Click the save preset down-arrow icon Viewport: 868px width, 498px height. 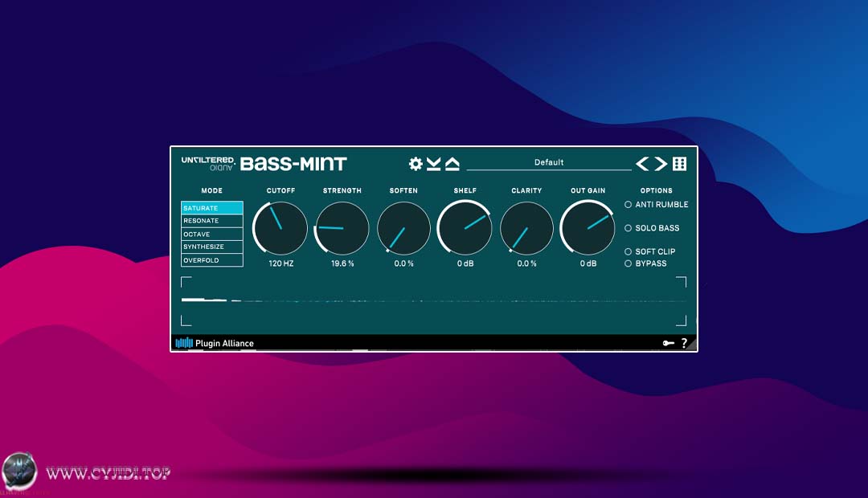[433, 163]
